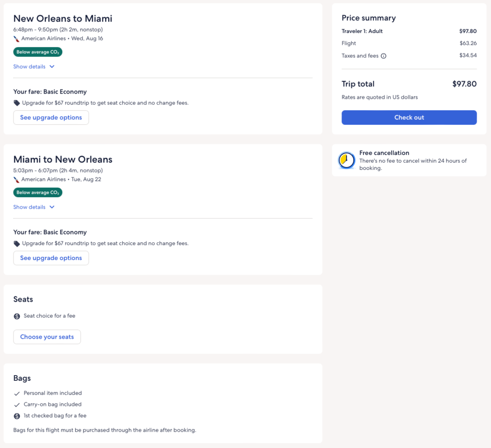Click the upgrade tag icon for outbound fare

[x=17, y=103]
